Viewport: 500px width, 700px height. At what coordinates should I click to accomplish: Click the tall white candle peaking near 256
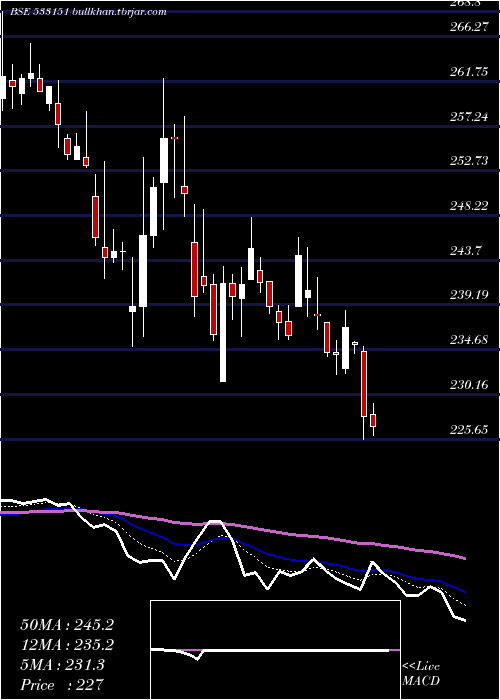click(164, 160)
